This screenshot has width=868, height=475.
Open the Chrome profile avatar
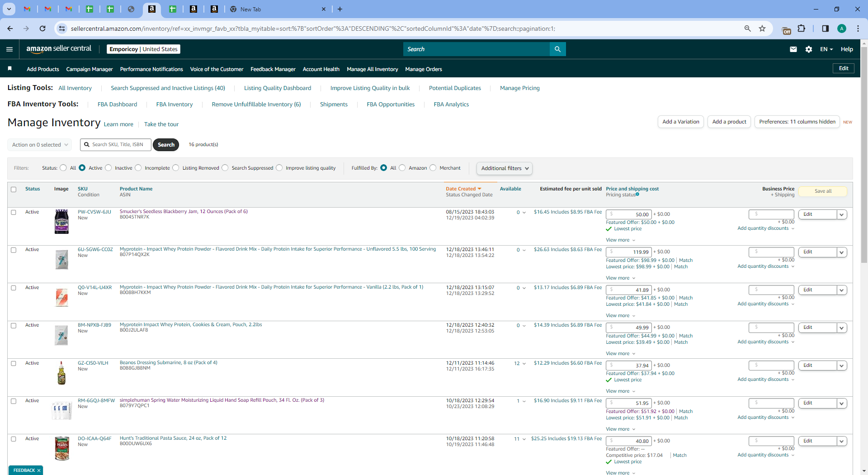[842, 28]
